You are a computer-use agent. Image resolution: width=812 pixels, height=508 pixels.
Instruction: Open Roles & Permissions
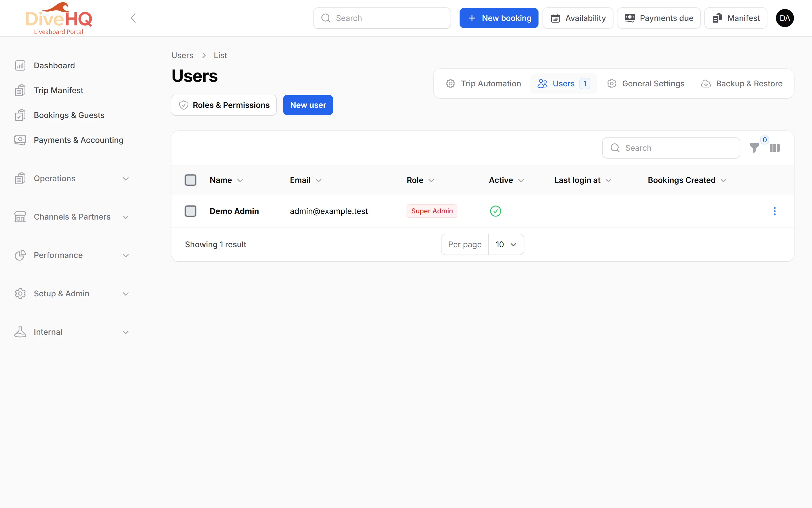point(224,105)
